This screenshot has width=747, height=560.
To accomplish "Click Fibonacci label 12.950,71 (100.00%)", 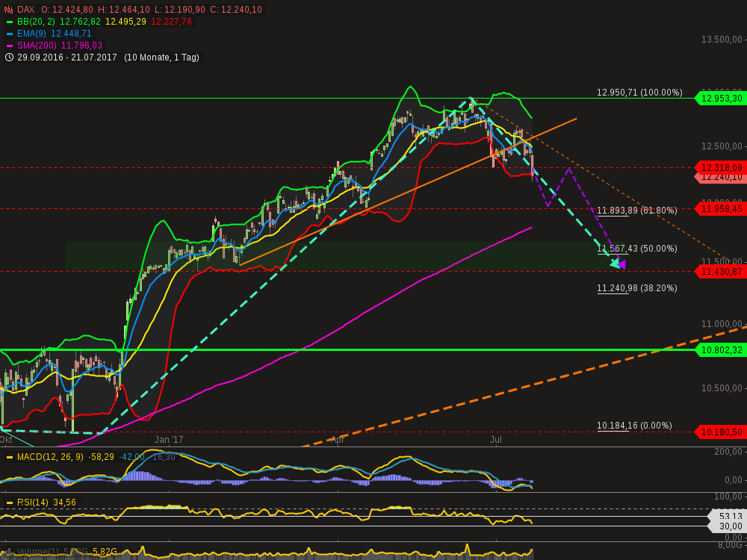I will coord(639,93).
